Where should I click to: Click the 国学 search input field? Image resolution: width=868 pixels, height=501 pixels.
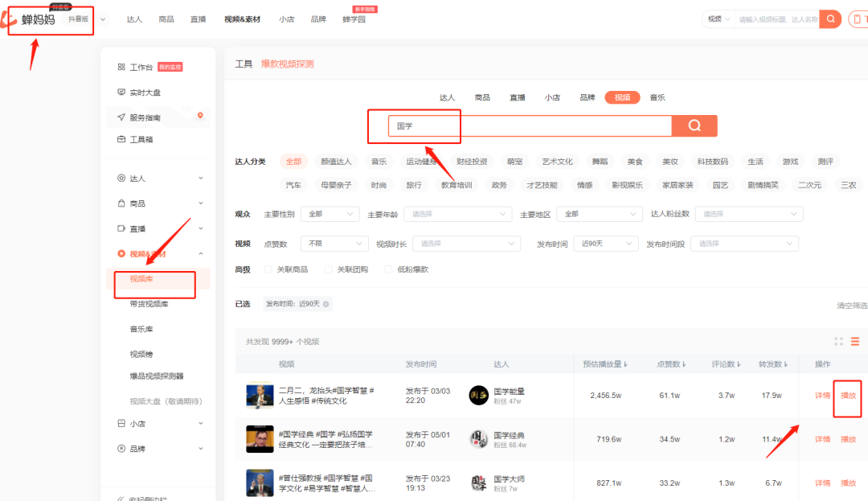[x=530, y=125]
